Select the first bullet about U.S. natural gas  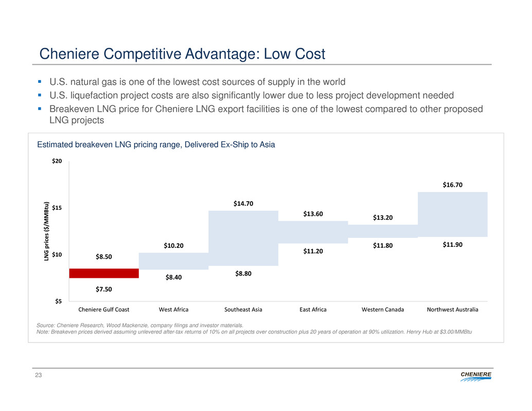click(x=197, y=82)
